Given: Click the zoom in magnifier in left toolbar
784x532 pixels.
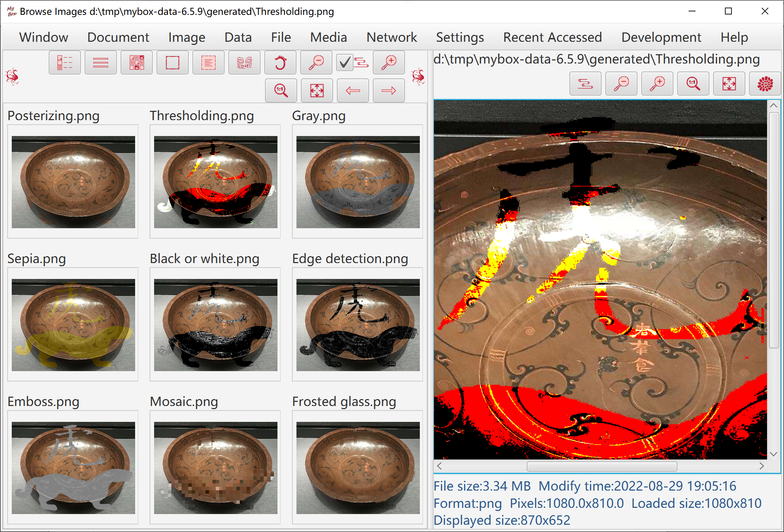Looking at the screenshot, I should pyautogui.click(x=389, y=63).
